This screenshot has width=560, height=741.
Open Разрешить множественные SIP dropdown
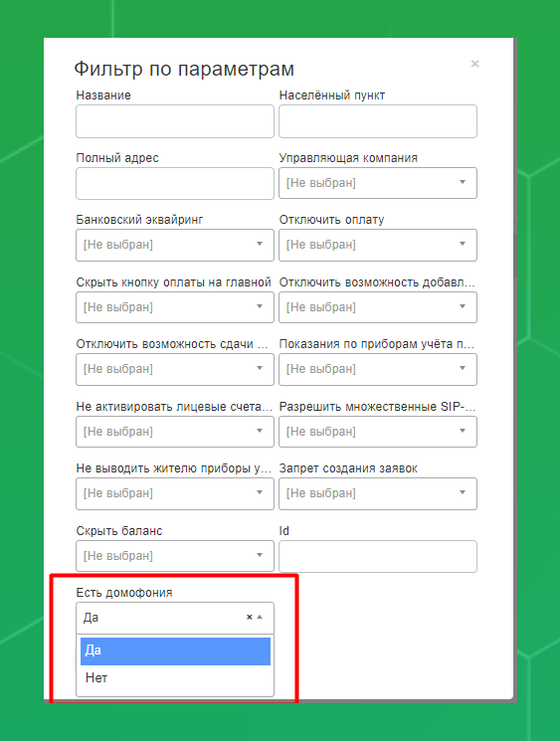[x=378, y=432]
